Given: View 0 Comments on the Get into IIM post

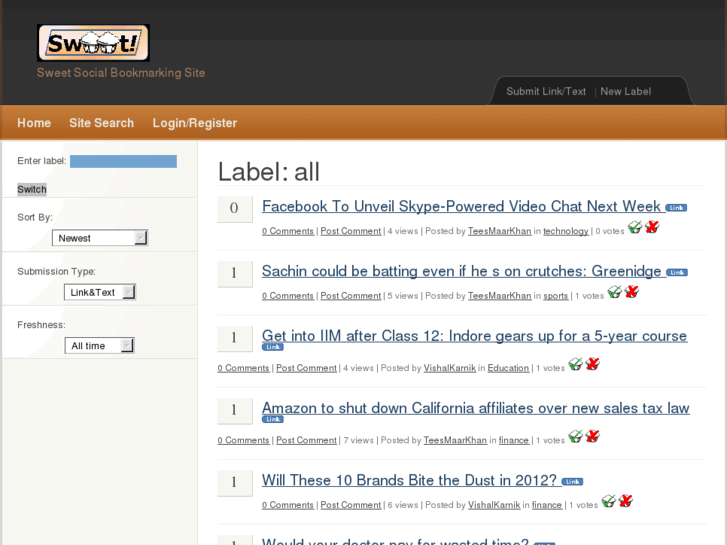Looking at the screenshot, I should click(x=243, y=368).
